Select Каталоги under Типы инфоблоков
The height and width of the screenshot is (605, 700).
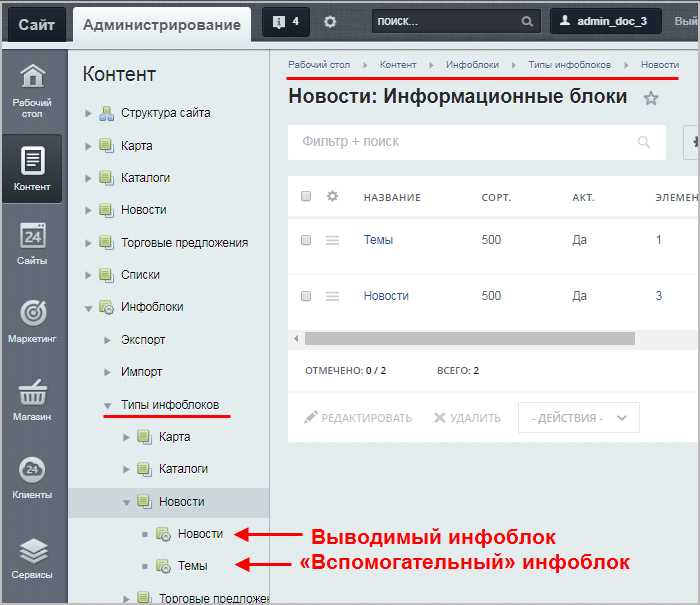(x=183, y=469)
